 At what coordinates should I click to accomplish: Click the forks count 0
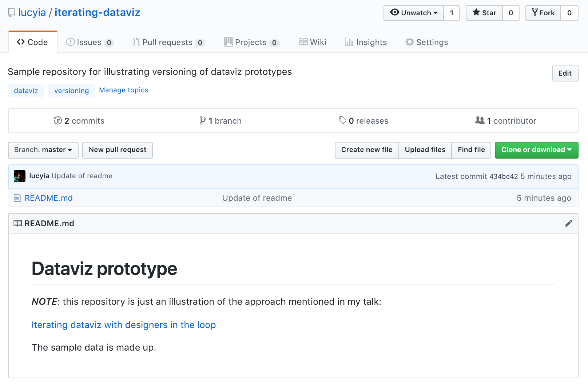click(x=569, y=13)
